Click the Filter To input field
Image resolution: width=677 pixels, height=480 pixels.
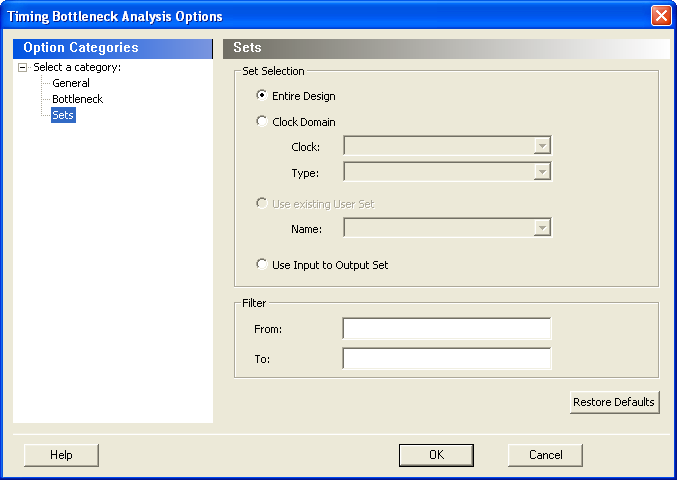click(447, 358)
